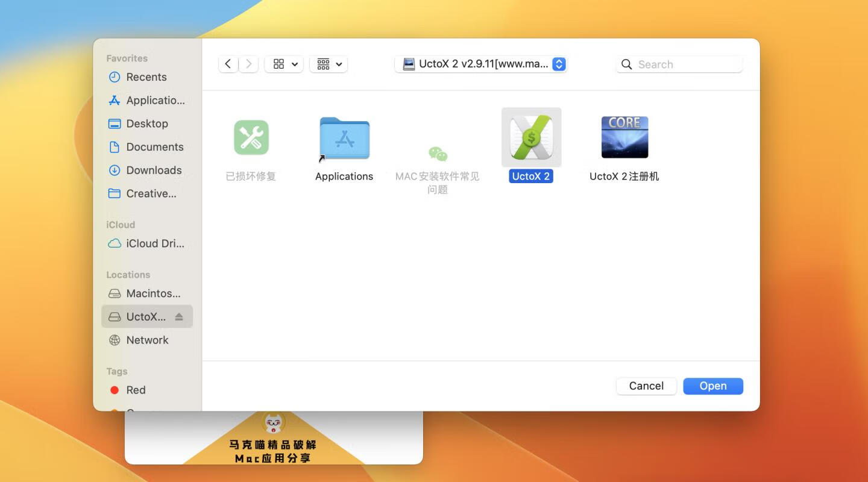Screen dimensions: 868x482
Task: Go back with the left chevron button
Action: pyautogui.click(x=228, y=64)
